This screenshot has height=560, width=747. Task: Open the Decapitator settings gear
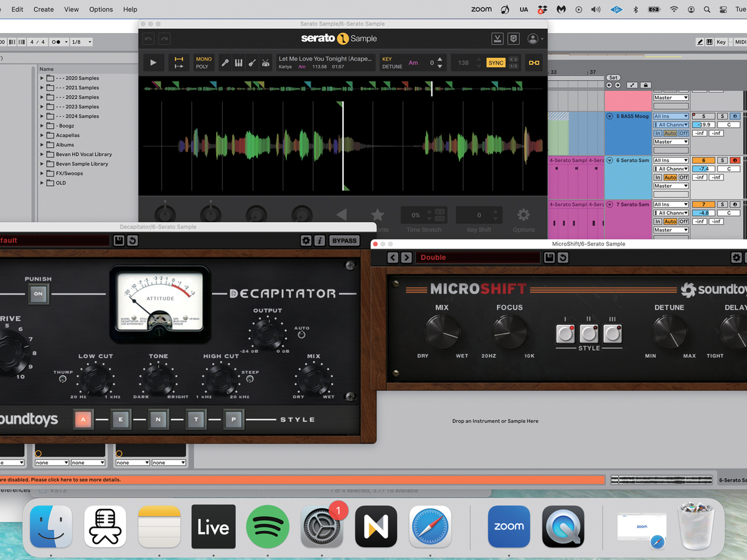coord(306,240)
